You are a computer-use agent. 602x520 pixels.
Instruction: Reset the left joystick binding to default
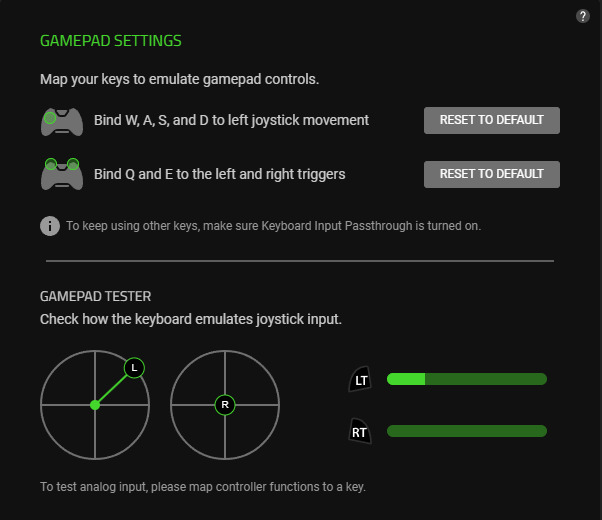[491, 120]
